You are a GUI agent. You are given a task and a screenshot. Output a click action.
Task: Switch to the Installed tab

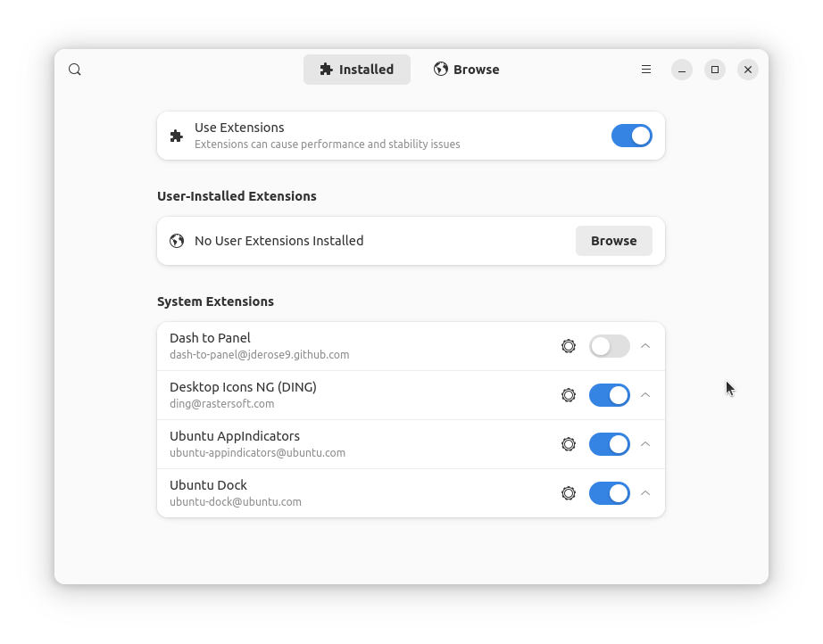tap(357, 70)
